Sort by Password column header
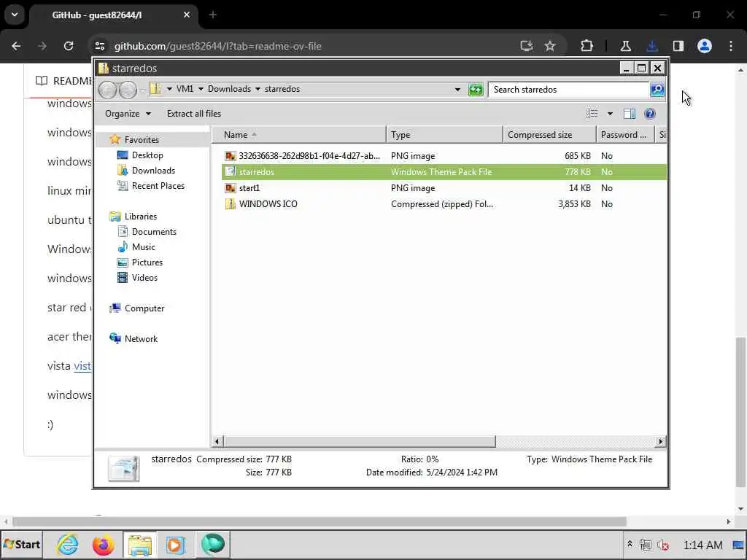 pyautogui.click(x=625, y=135)
